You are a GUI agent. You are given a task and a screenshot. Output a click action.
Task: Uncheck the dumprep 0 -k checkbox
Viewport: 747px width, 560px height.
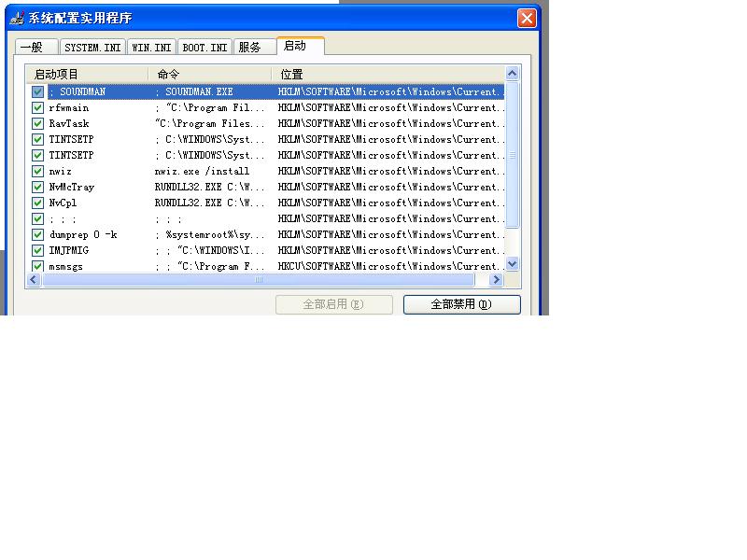pyautogui.click(x=37, y=235)
